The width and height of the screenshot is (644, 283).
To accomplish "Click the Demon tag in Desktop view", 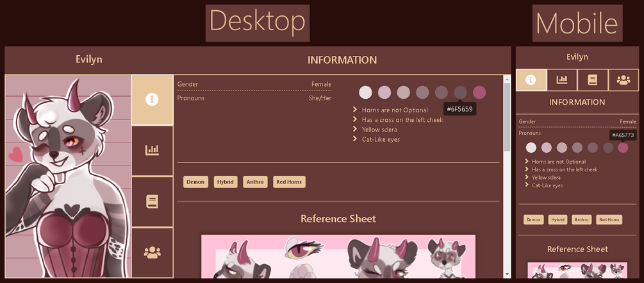I will pos(195,182).
